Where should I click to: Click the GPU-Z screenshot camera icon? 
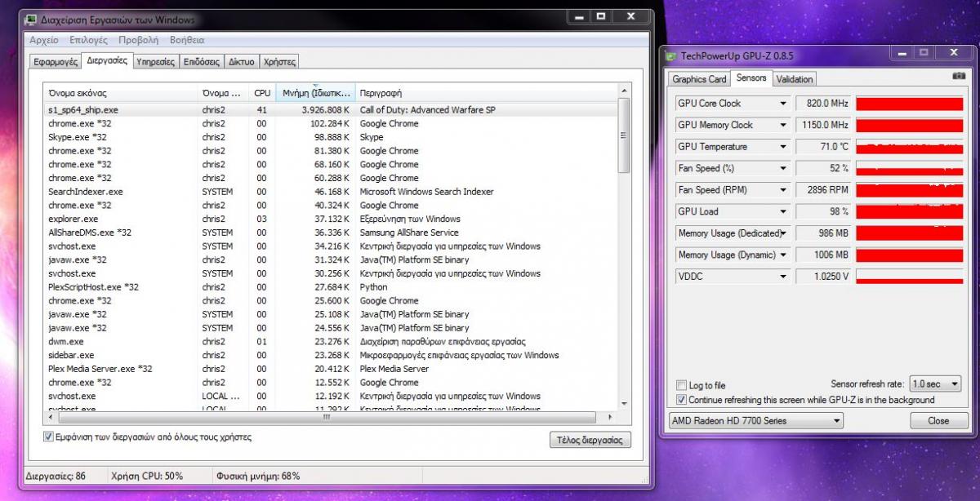coord(958,76)
